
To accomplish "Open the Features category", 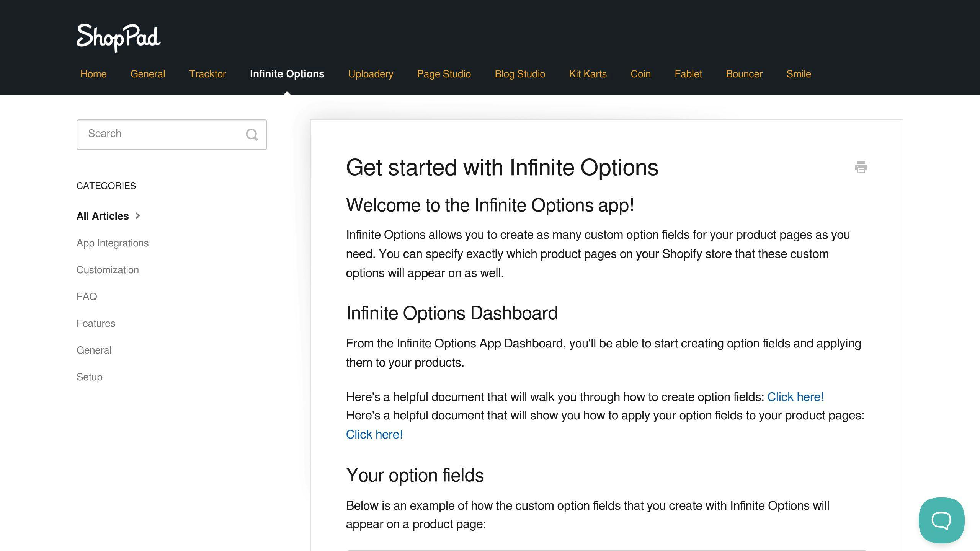I will [x=96, y=323].
